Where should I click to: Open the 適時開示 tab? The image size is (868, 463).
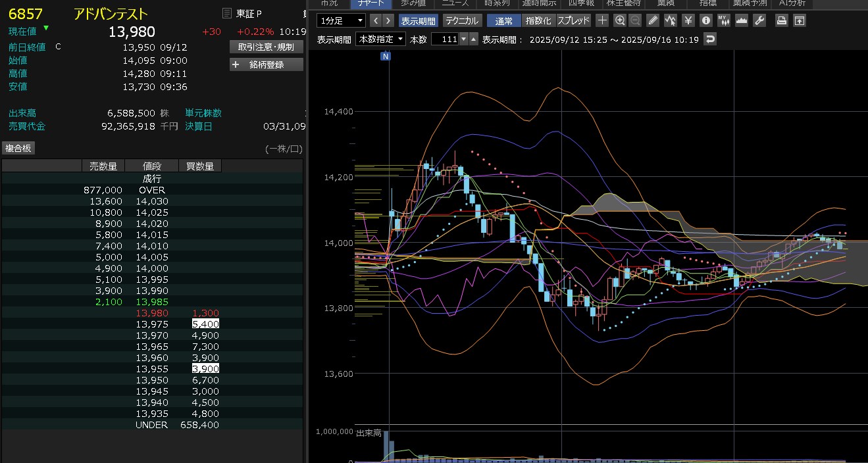coord(538,3)
